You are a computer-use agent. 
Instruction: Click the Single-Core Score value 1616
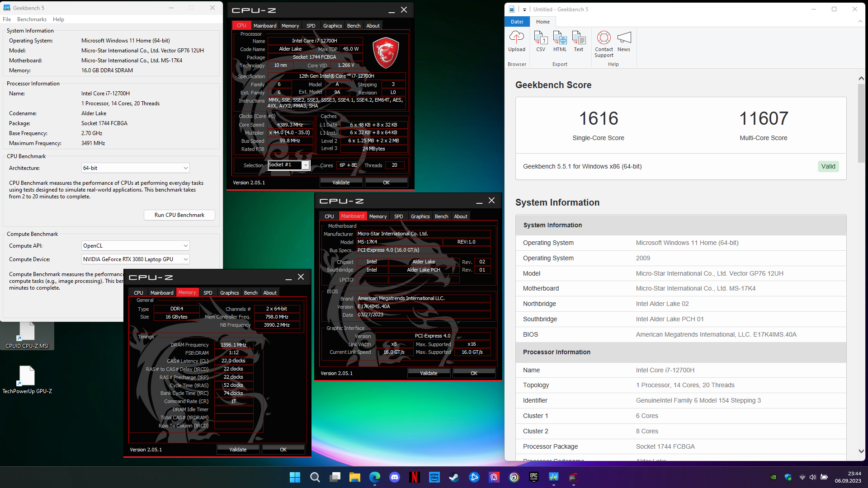pos(599,118)
